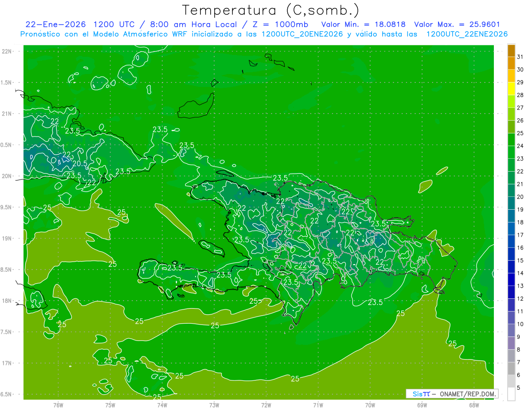Click the '18N' latitude axis label

(x=7, y=301)
